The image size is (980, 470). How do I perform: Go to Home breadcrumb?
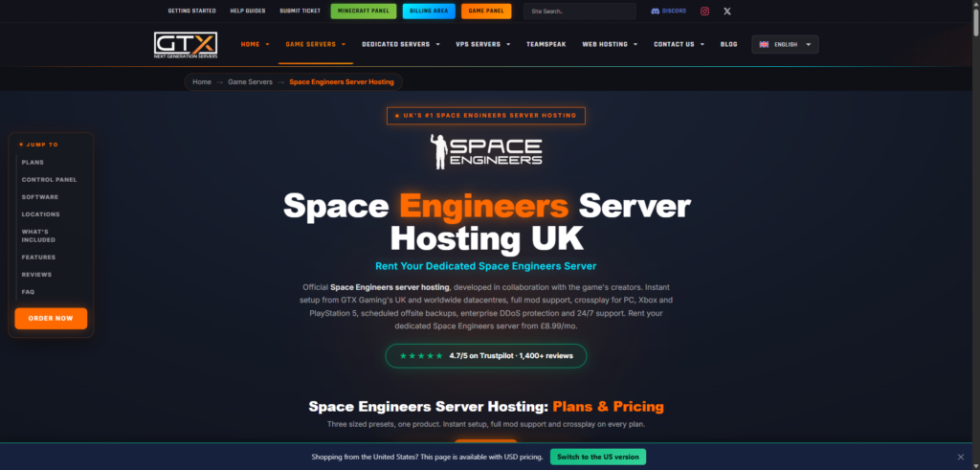[202, 82]
